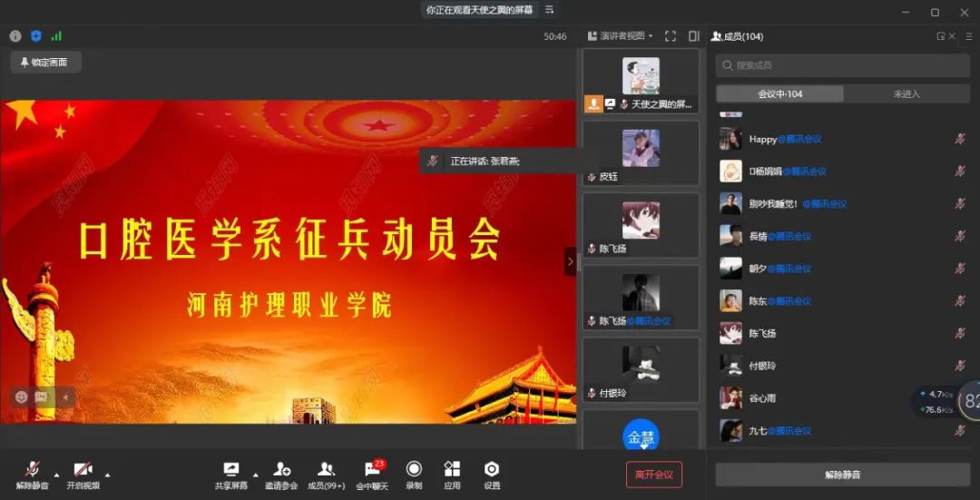Pop out the 成员 members panel

point(941,36)
